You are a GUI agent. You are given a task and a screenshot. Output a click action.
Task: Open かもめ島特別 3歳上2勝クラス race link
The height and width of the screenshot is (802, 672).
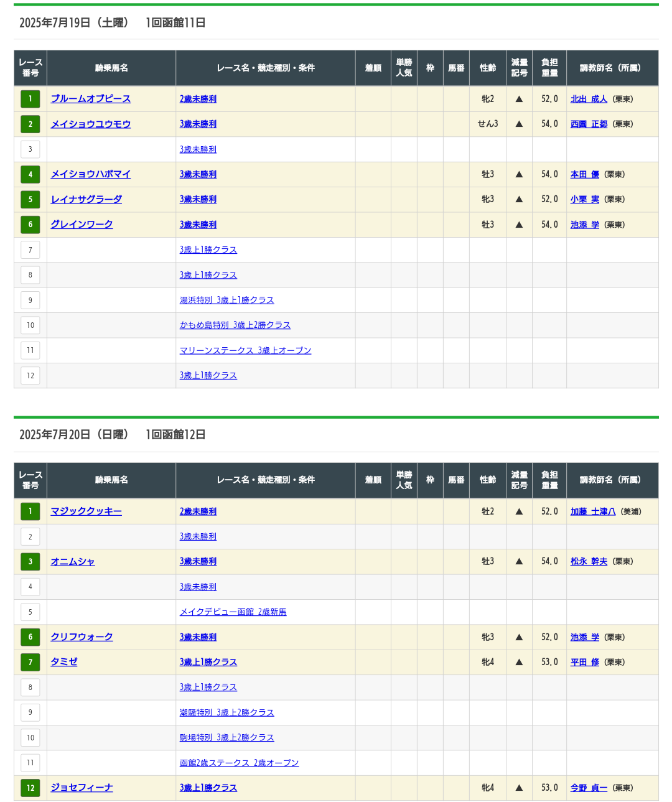pos(235,325)
